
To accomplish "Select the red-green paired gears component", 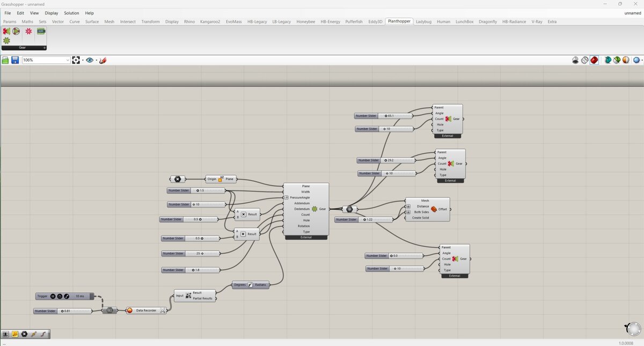I will tap(6, 32).
